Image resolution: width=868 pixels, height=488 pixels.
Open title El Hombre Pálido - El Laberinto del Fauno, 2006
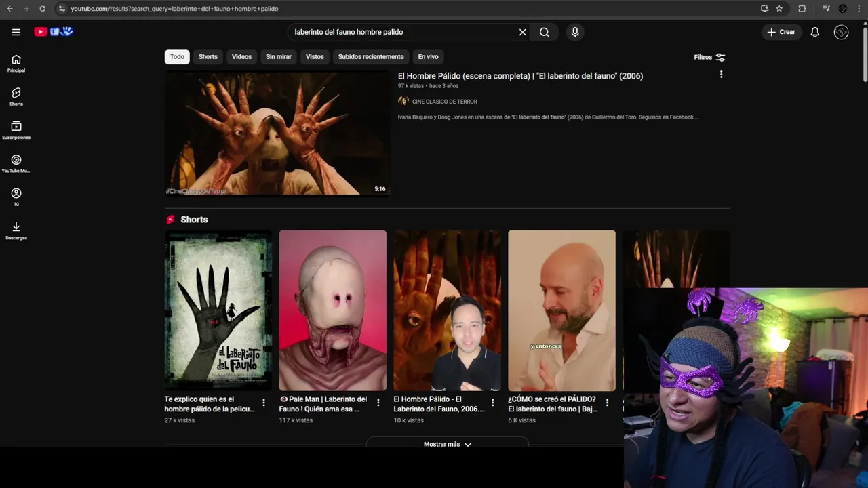click(x=439, y=404)
